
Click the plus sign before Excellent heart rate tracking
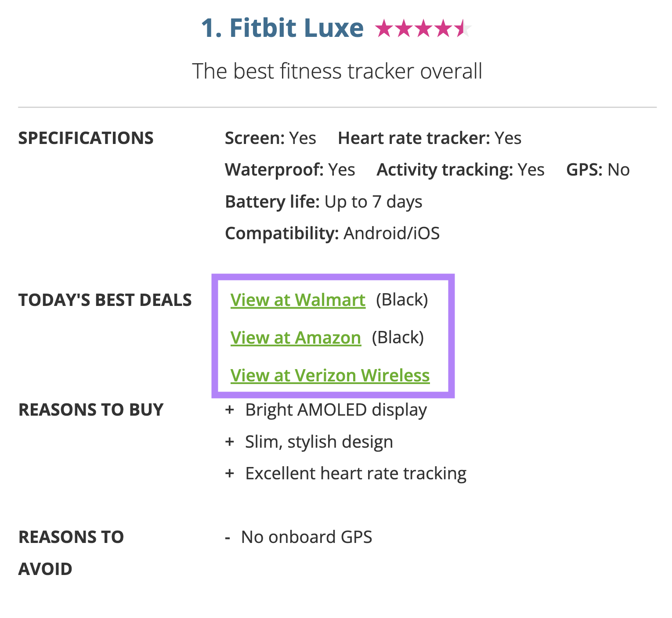(x=229, y=474)
